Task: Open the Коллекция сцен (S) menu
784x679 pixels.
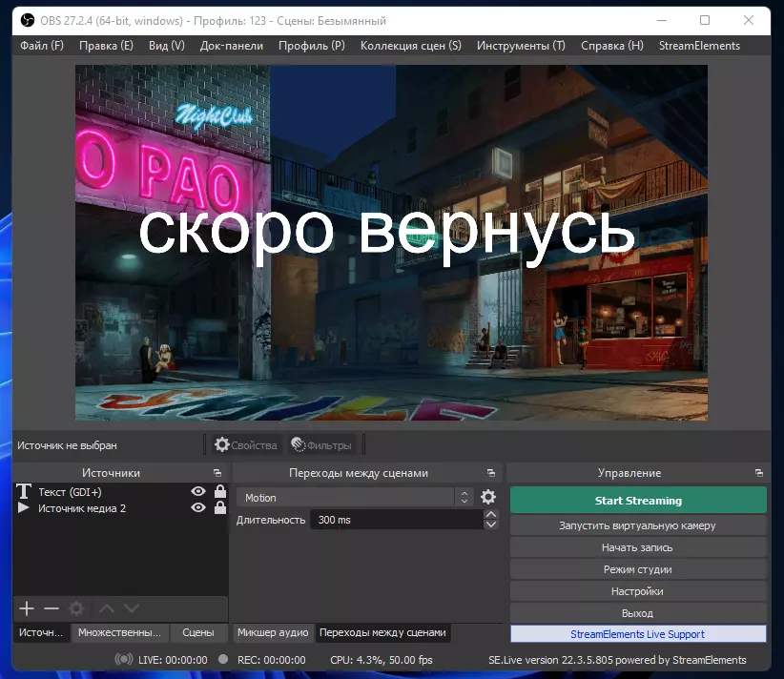Action: click(x=410, y=45)
